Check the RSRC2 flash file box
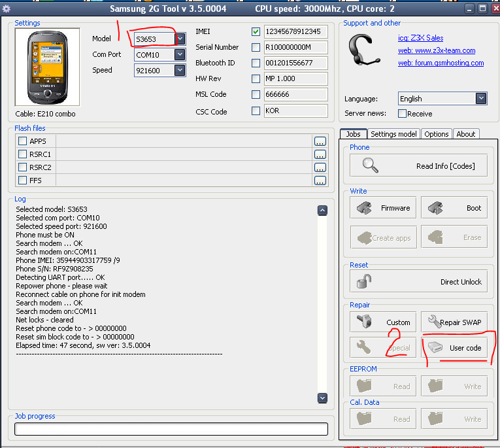 tap(22, 167)
